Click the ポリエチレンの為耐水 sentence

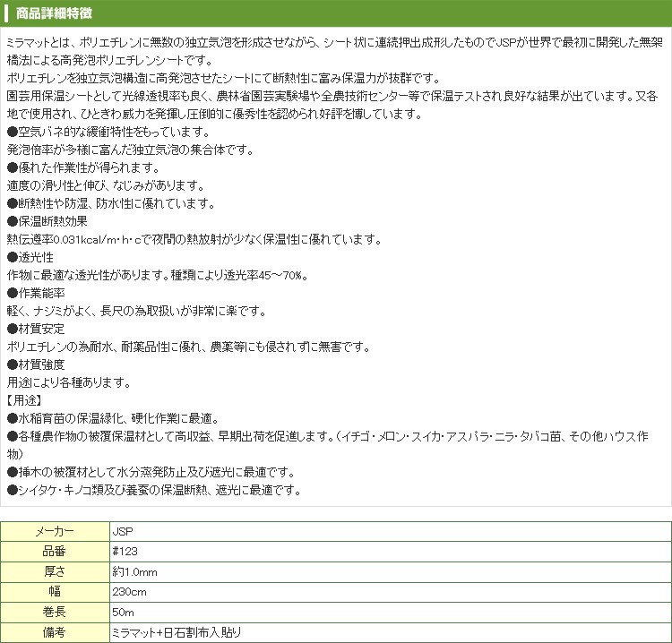pyautogui.click(x=189, y=347)
